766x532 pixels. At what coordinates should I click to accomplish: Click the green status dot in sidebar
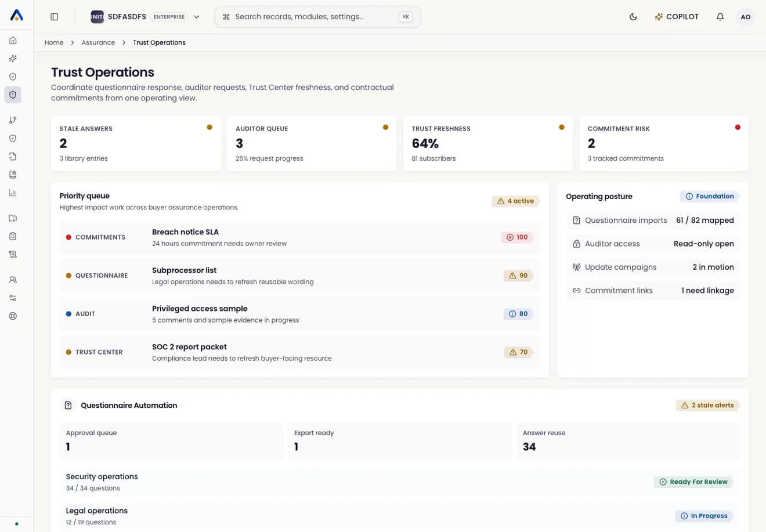click(17, 524)
